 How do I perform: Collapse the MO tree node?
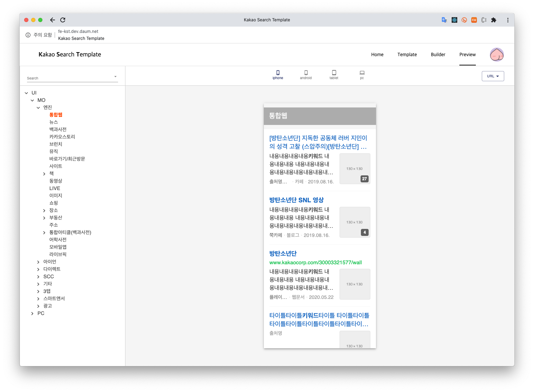[32, 100]
